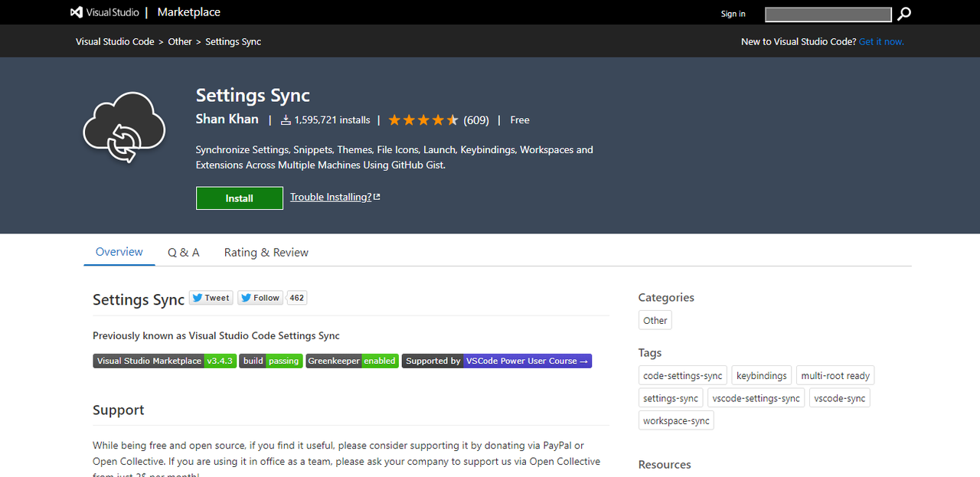This screenshot has width=980, height=477.
Task: Click the download installs icon
Action: click(286, 120)
